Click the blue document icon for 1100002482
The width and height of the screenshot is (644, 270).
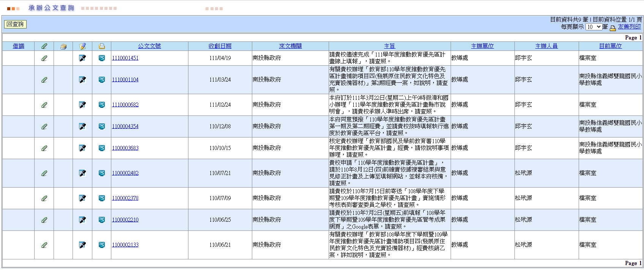[102, 173]
